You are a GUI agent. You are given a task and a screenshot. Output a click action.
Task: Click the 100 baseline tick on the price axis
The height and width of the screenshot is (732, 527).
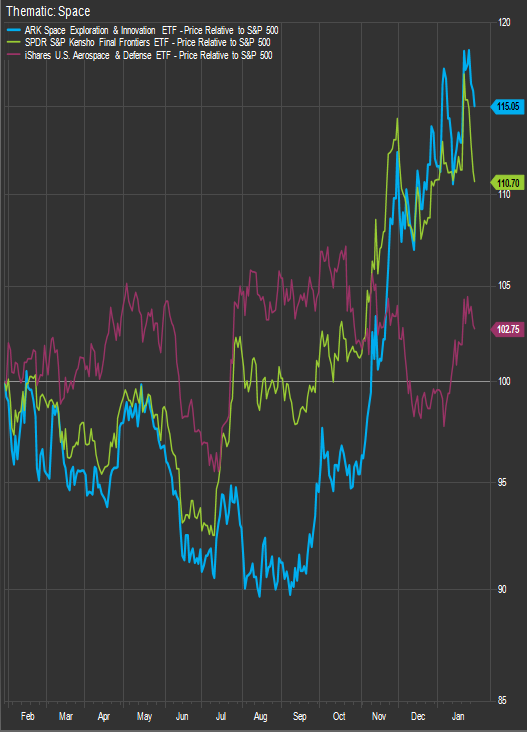(x=504, y=381)
